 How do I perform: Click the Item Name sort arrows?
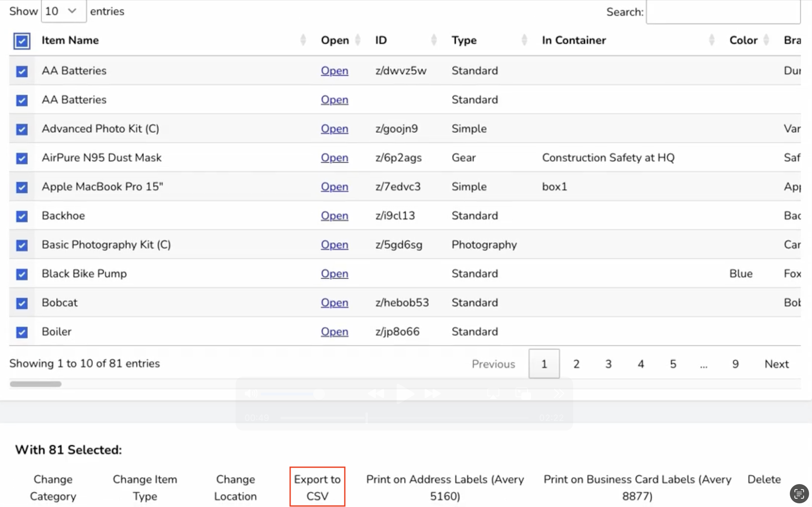(x=303, y=40)
